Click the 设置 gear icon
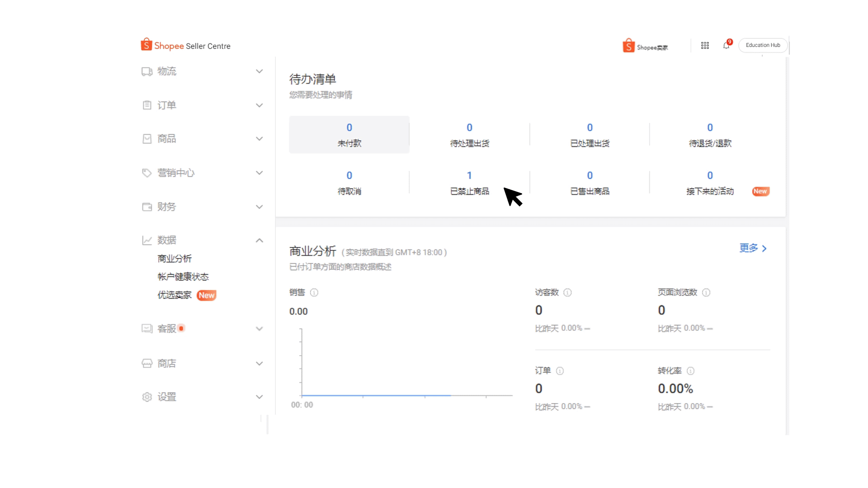This screenshot has height=488, width=868. 146,397
